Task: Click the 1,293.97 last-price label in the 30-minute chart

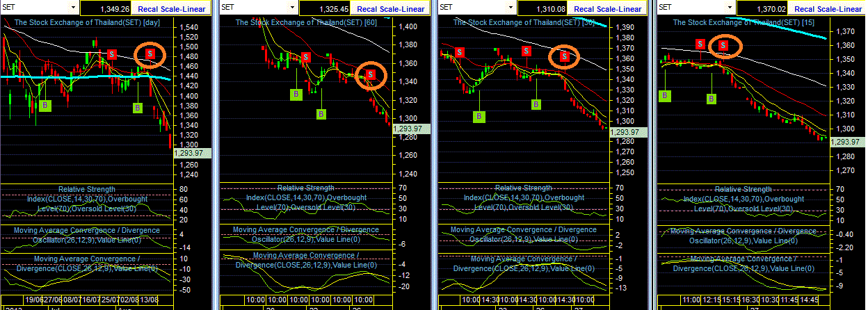Action: point(627,131)
